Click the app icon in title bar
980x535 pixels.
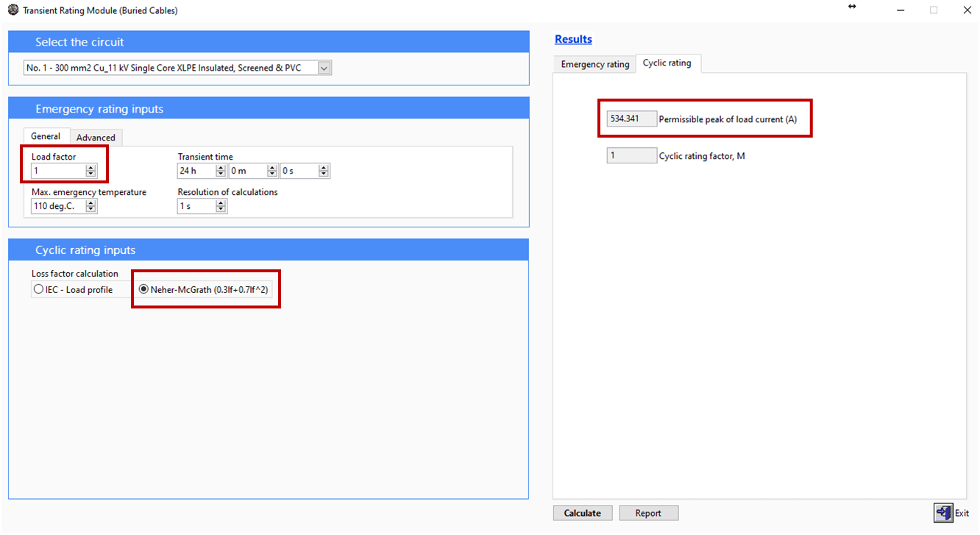coord(13,10)
